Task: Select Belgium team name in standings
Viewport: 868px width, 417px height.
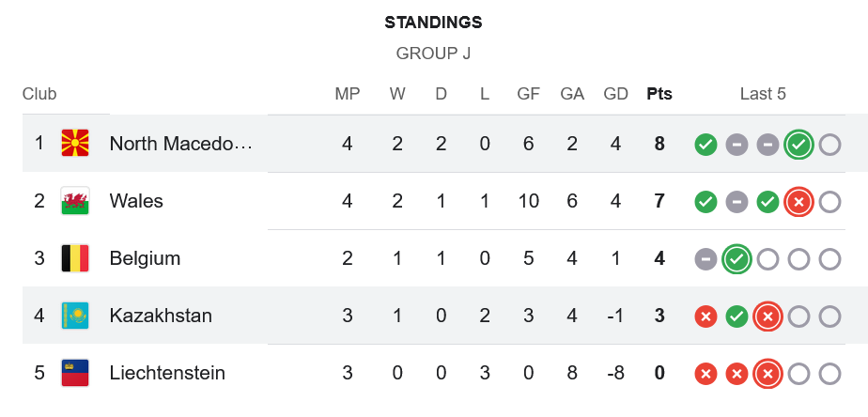Action: [145, 258]
